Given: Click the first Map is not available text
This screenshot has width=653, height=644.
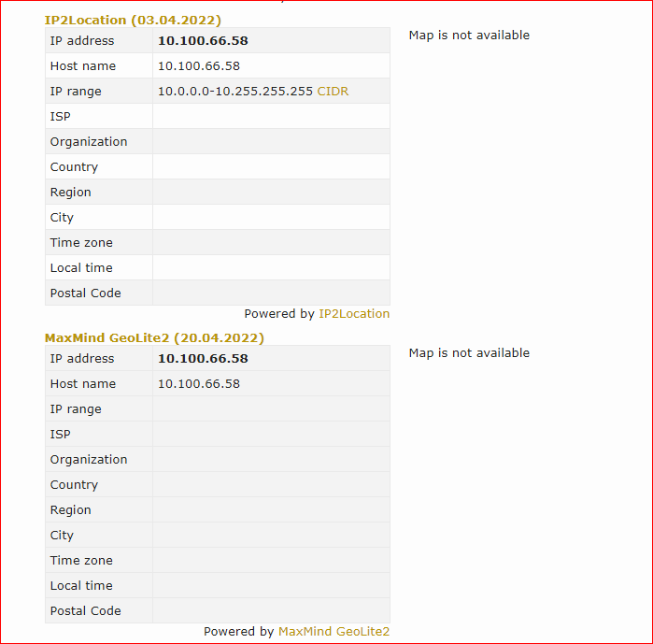Looking at the screenshot, I should click(x=469, y=36).
